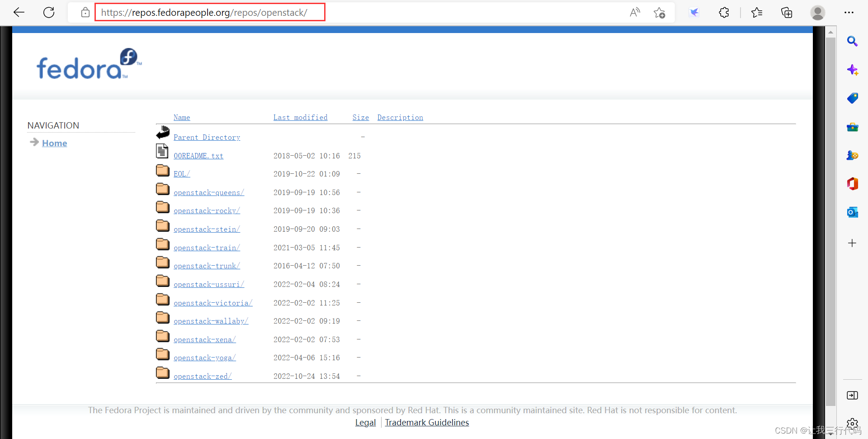Screen dimensions: 868x439
Task: Open the Settings and more ellipsis menu
Action: click(849, 12)
